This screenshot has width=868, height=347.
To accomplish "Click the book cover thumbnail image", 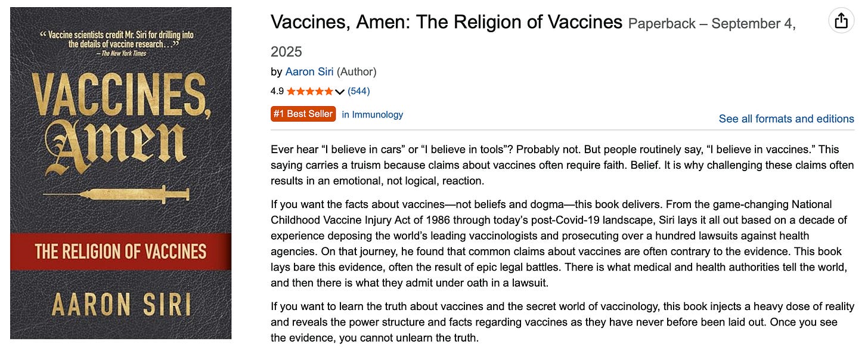I will (x=120, y=173).
